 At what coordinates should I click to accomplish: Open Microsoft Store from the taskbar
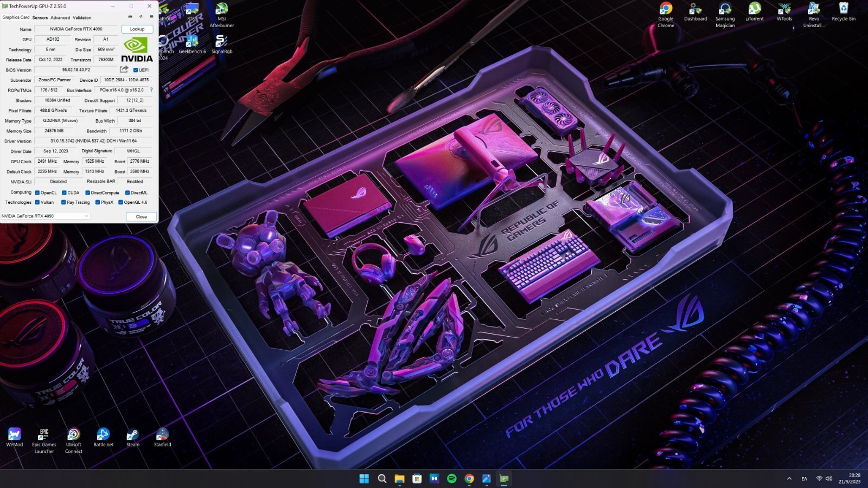click(x=417, y=478)
